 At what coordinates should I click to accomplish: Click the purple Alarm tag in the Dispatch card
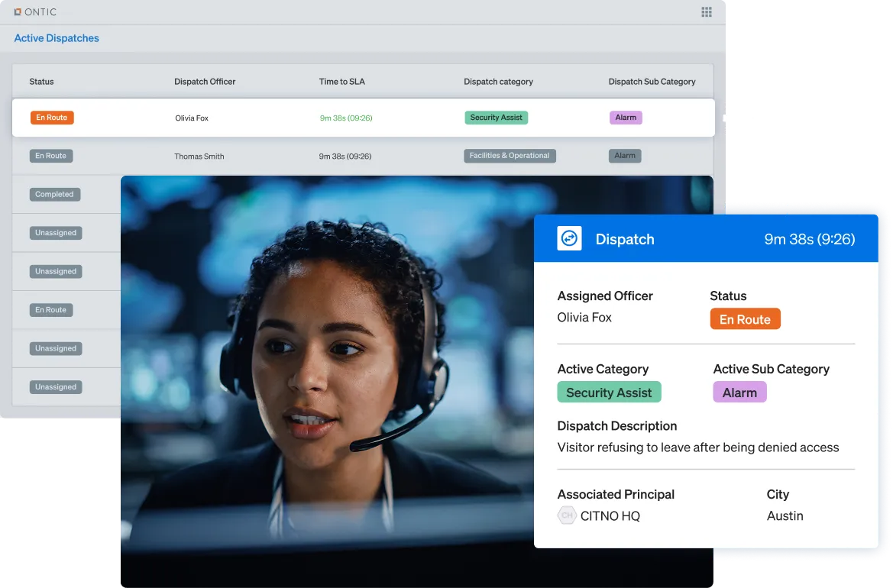coord(739,393)
